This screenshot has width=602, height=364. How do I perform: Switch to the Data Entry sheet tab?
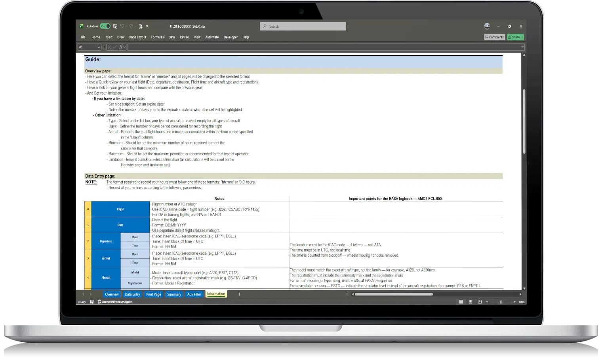coord(132,294)
